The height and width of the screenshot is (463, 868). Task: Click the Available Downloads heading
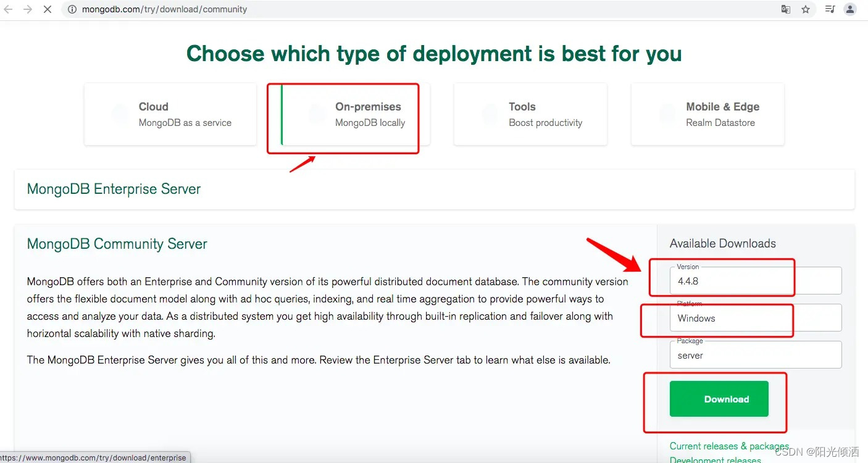723,243
